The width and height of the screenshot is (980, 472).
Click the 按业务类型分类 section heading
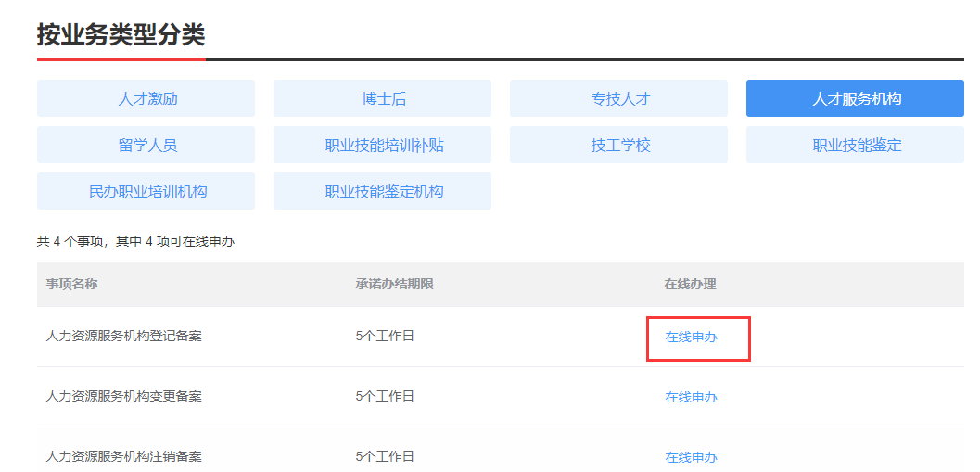[121, 34]
